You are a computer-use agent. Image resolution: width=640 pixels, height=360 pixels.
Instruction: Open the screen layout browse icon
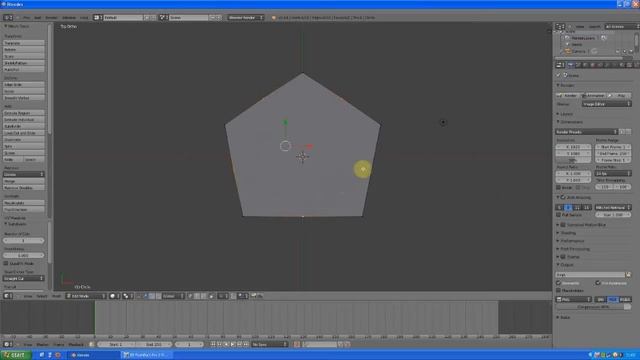click(x=98, y=18)
